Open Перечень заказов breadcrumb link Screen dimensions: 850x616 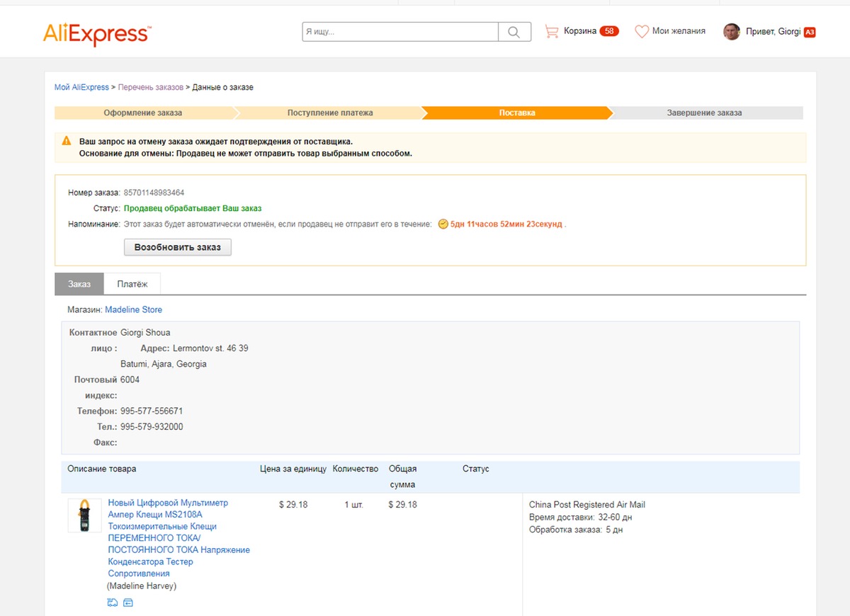(x=150, y=87)
